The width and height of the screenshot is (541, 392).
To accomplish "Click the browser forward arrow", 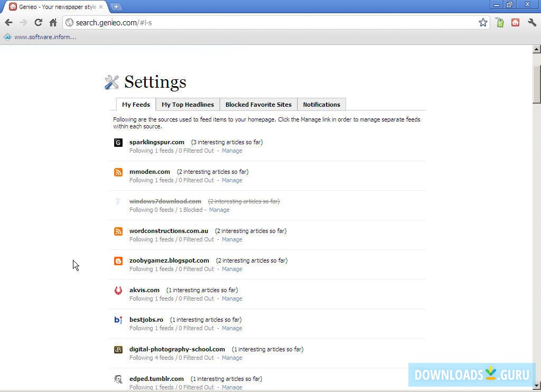I will [x=23, y=23].
